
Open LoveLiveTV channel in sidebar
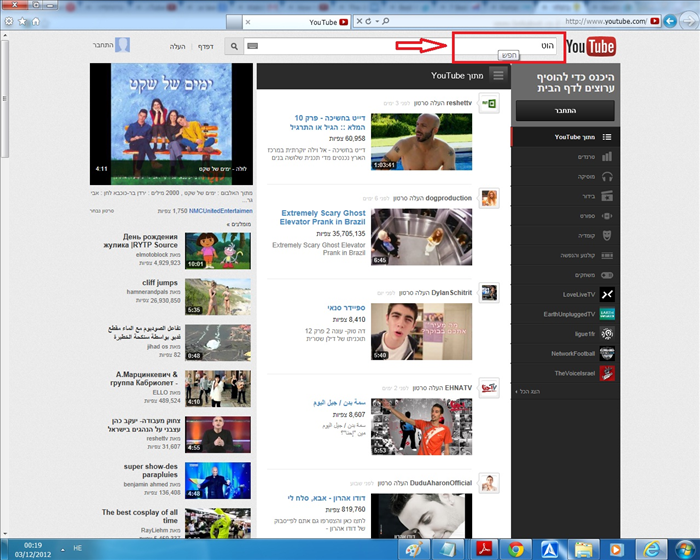tap(565, 294)
